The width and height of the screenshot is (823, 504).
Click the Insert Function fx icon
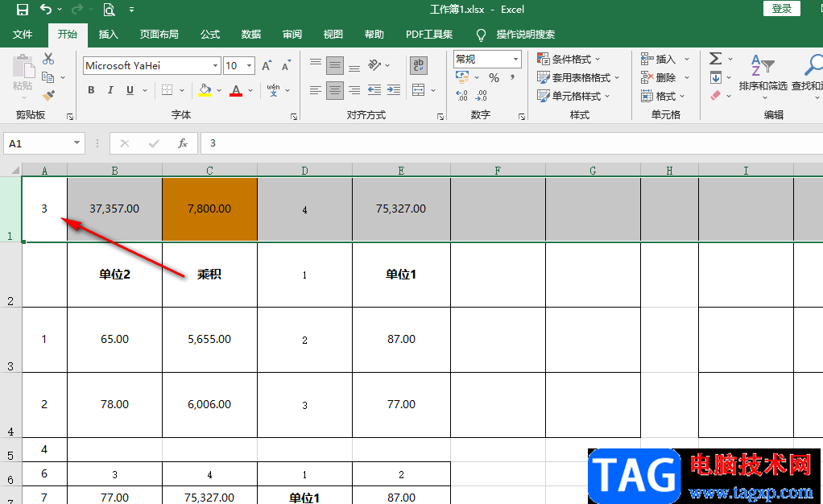(182, 143)
